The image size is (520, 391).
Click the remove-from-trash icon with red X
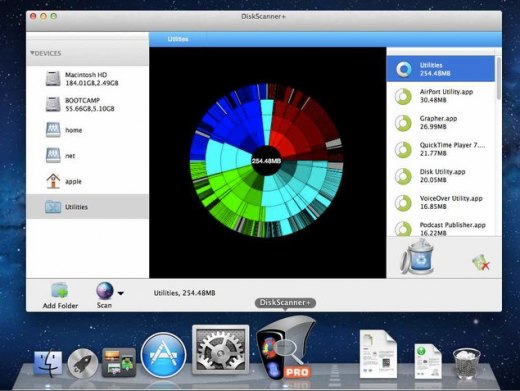[x=481, y=262]
